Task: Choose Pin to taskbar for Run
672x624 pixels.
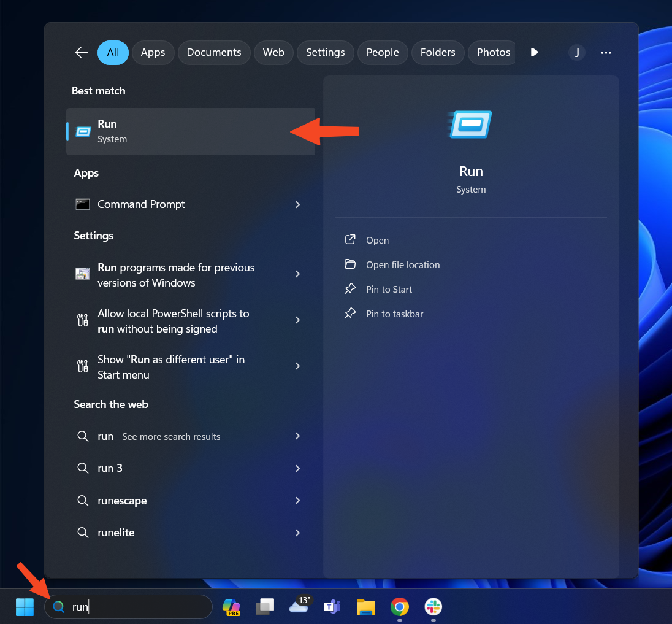Action: (394, 314)
